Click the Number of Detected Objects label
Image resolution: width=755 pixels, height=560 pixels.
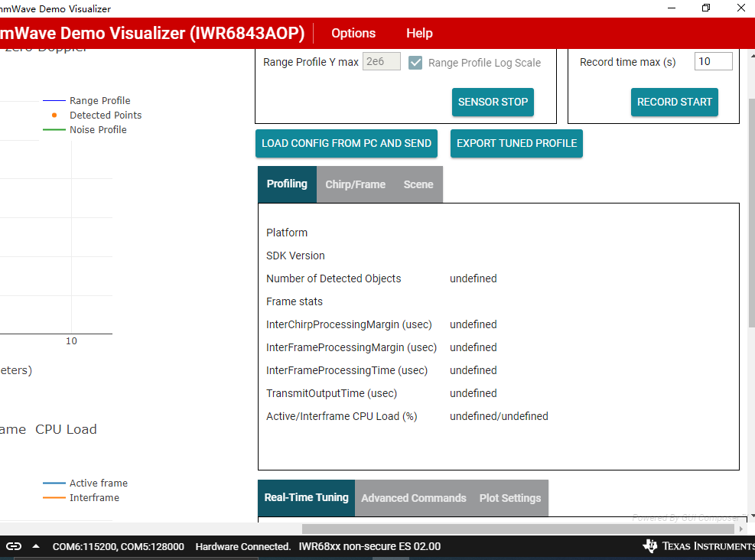pos(334,278)
